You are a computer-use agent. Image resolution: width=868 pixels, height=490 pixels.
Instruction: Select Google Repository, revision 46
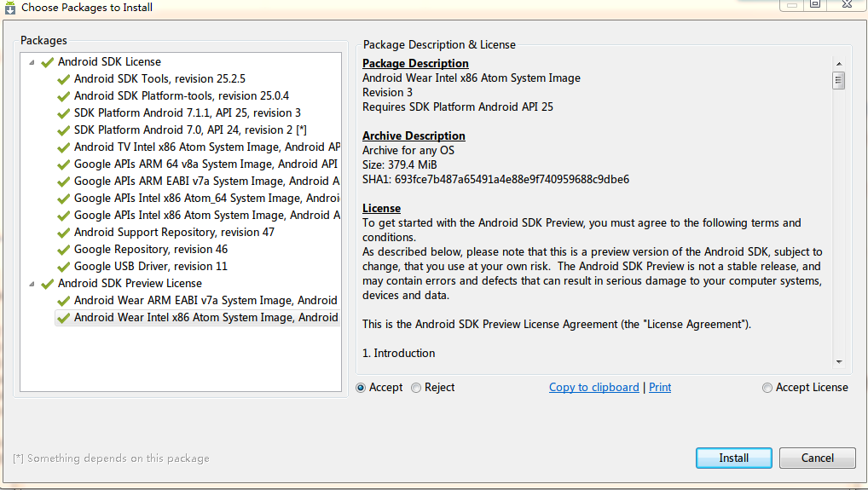tap(151, 250)
